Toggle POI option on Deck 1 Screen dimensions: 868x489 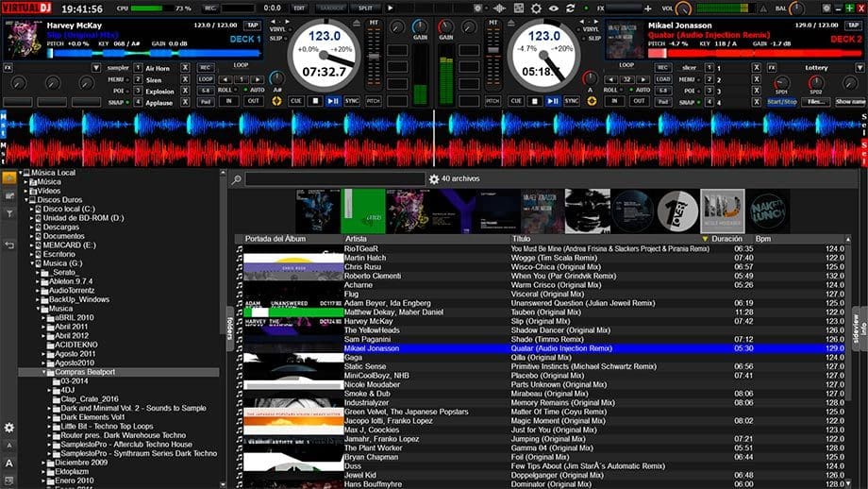[120, 91]
